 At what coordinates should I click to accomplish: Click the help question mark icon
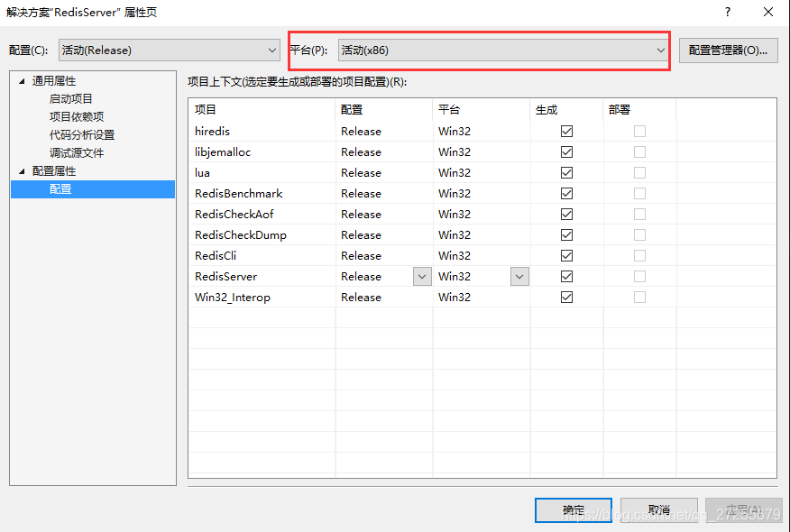tap(728, 12)
